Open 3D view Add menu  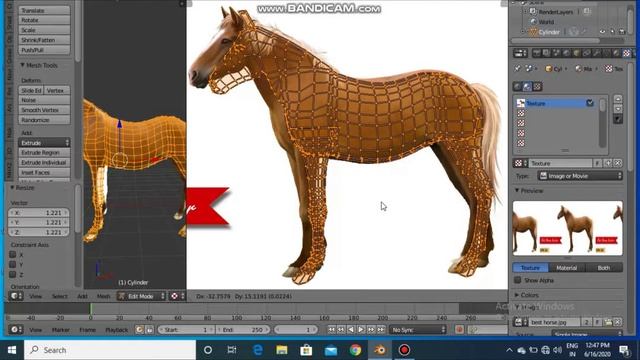tap(82, 296)
